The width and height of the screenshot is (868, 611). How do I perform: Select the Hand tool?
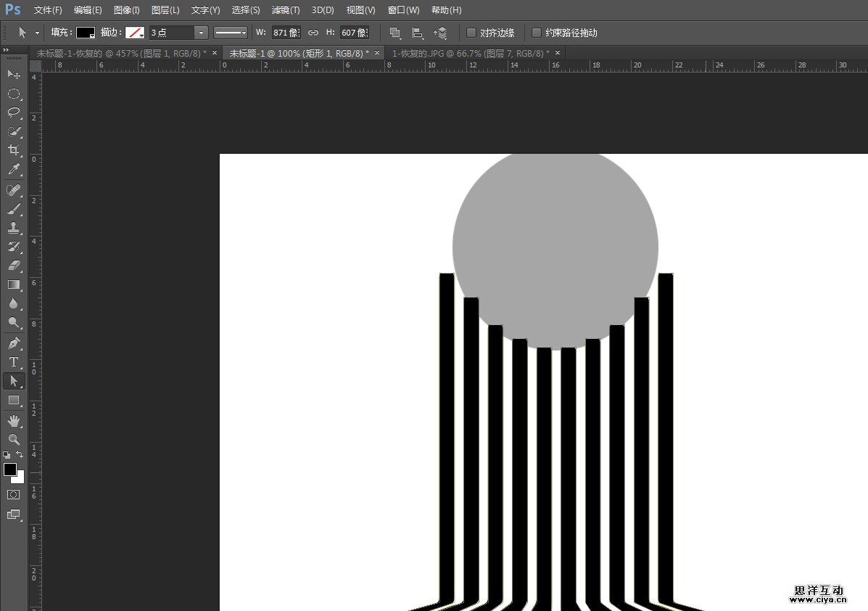coord(14,421)
